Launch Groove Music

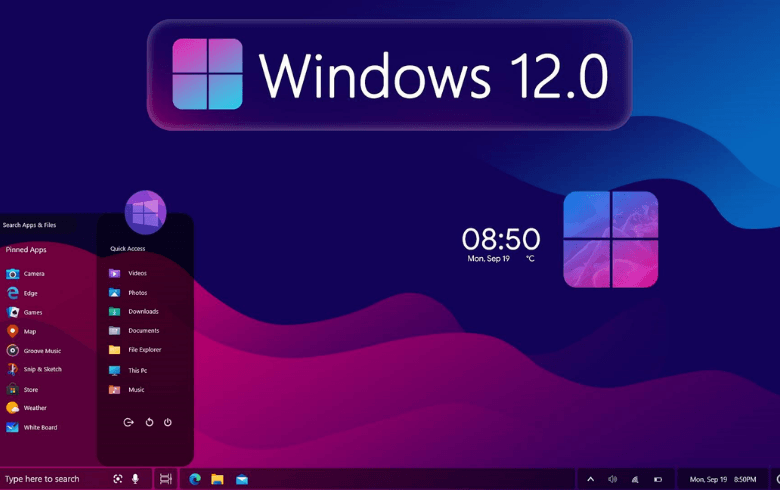pyautogui.click(x=34, y=351)
